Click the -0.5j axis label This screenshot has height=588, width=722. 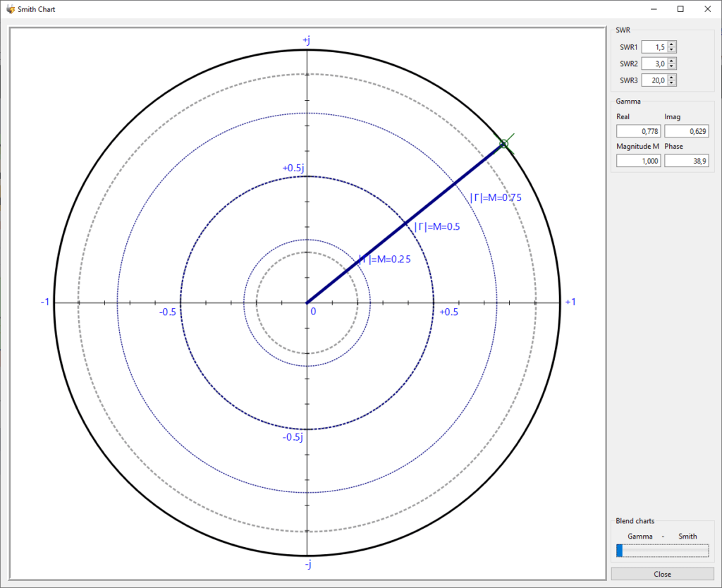(x=293, y=437)
